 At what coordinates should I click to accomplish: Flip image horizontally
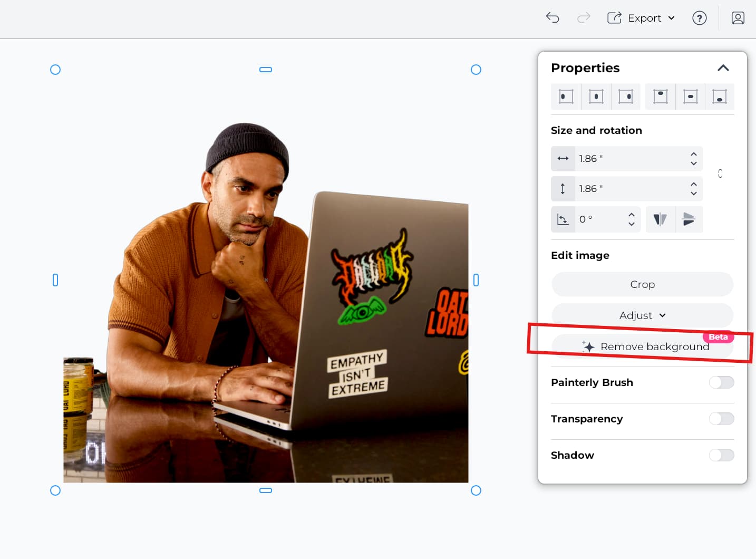click(660, 219)
